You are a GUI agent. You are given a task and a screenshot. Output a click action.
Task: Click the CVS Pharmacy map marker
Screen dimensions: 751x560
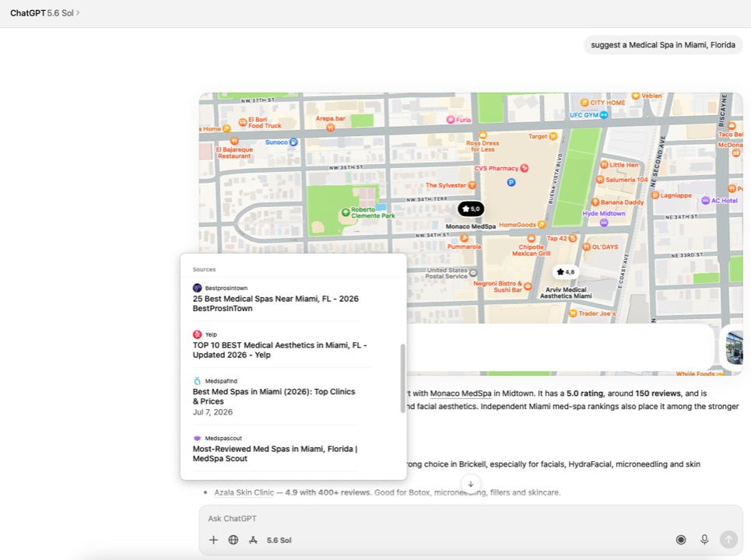[525, 168]
